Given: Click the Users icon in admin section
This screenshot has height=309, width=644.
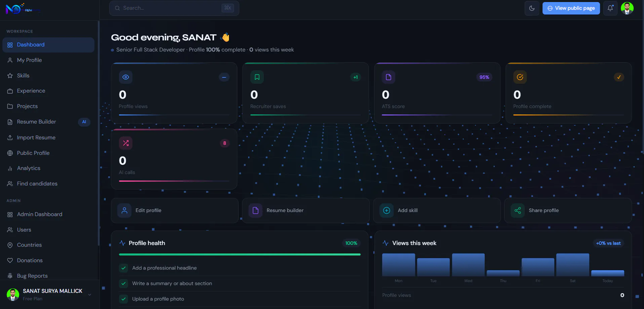Looking at the screenshot, I should 10,230.
